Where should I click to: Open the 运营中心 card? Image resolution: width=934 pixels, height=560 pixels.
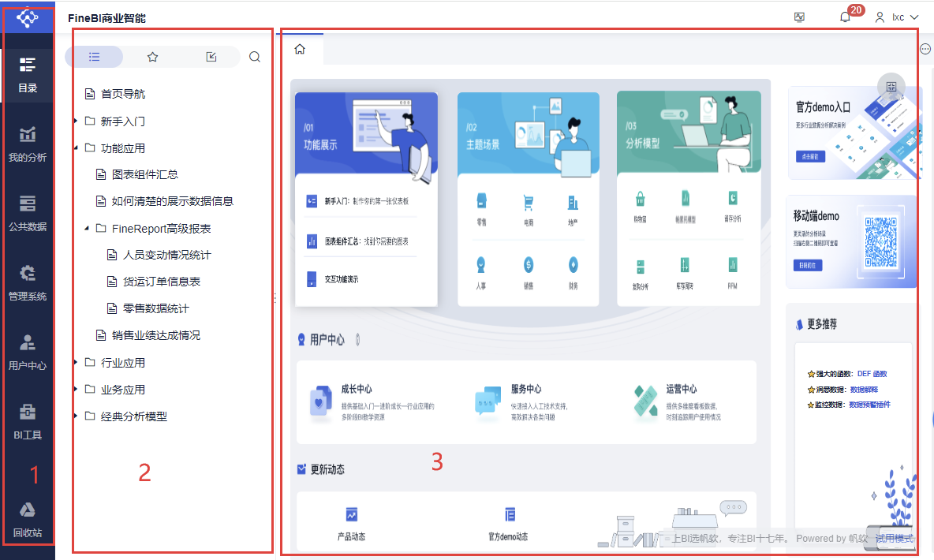point(678,402)
